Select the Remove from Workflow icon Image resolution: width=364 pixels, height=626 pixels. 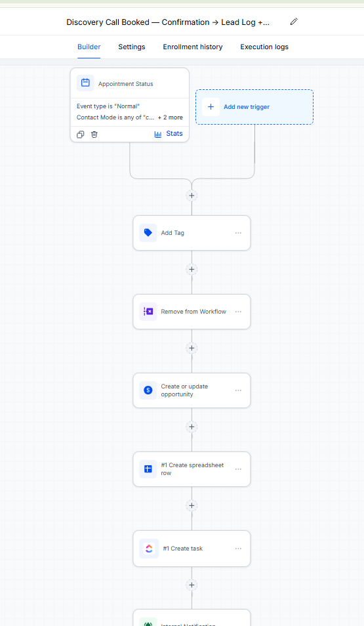click(148, 312)
